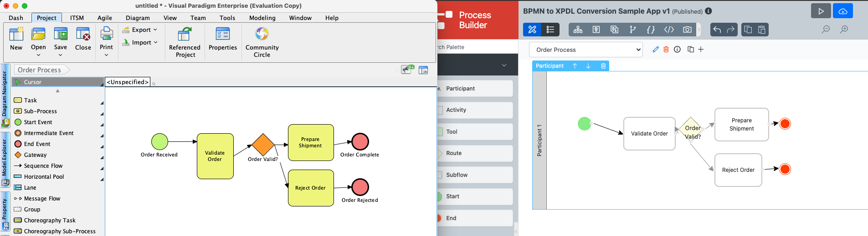Click the Cursor selection tool

(58, 82)
